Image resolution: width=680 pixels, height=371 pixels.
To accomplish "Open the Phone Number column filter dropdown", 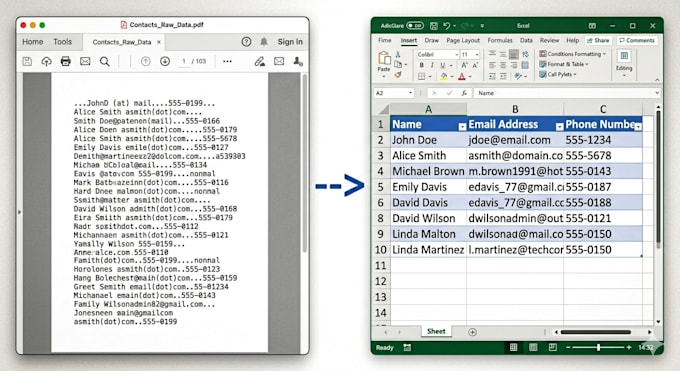I will (638, 127).
